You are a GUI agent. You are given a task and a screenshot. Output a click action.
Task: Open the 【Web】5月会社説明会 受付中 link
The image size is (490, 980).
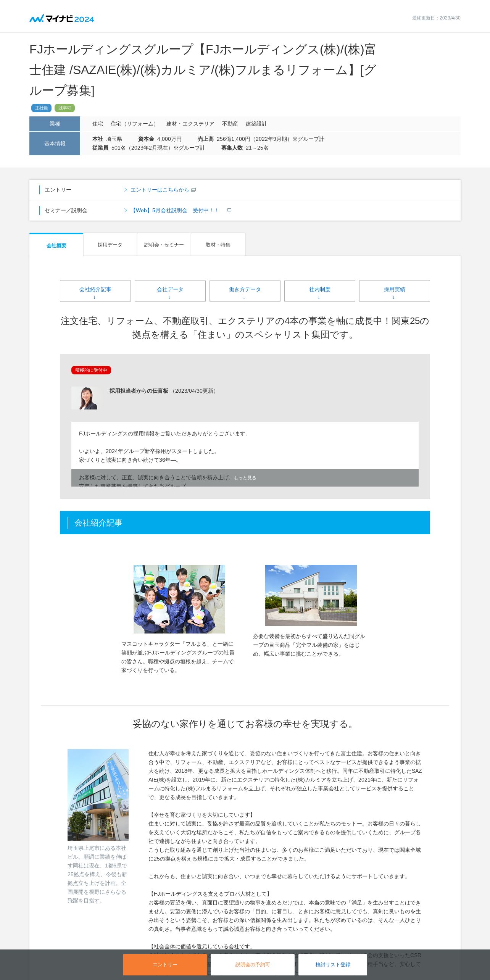pos(175,210)
